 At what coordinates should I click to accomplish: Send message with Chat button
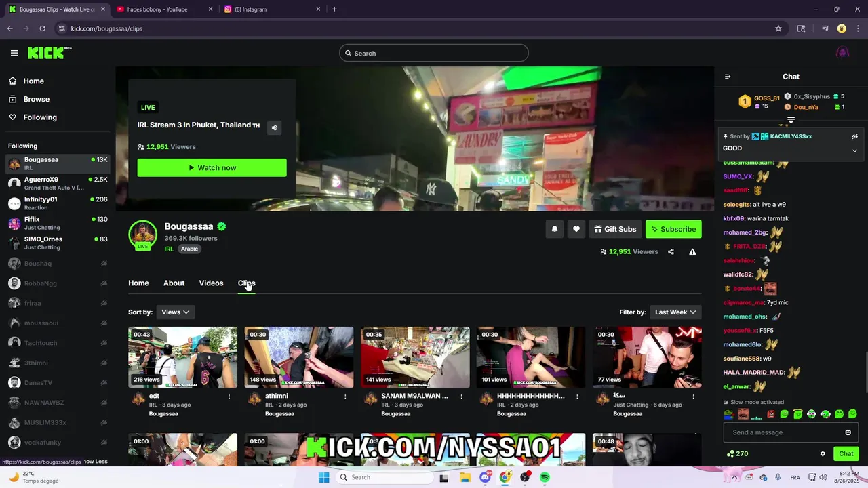[846, 454]
